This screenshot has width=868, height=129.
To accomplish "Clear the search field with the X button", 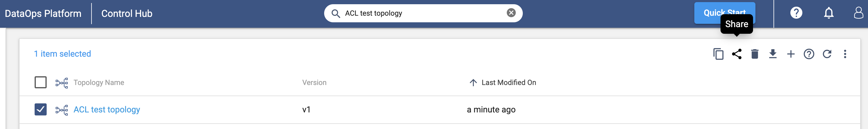I will click(511, 13).
